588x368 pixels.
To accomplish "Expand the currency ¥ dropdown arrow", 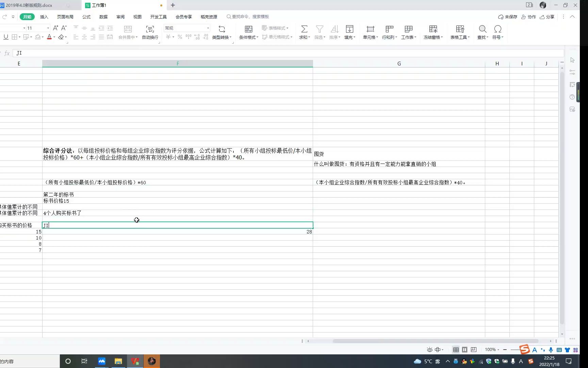I will (173, 37).
